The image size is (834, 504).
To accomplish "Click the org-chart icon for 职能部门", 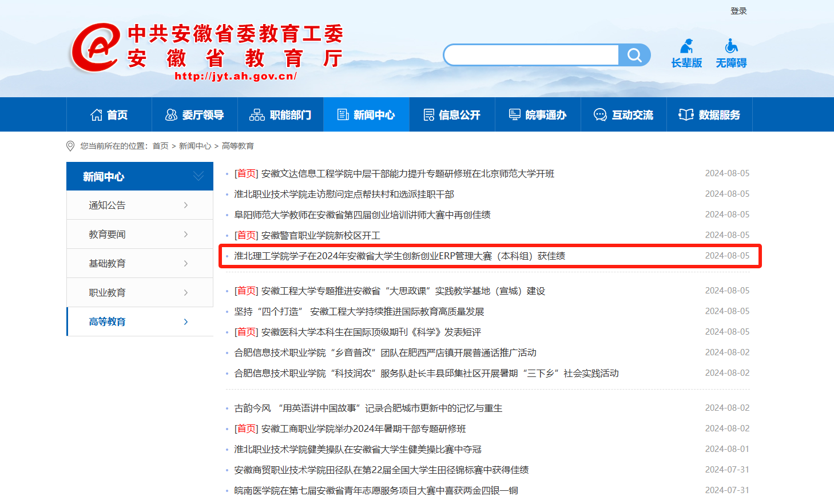I will 257,115.
